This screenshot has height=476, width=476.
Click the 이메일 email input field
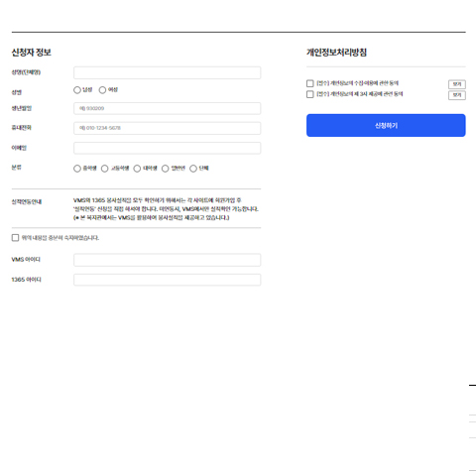click(x=167, y=148)
